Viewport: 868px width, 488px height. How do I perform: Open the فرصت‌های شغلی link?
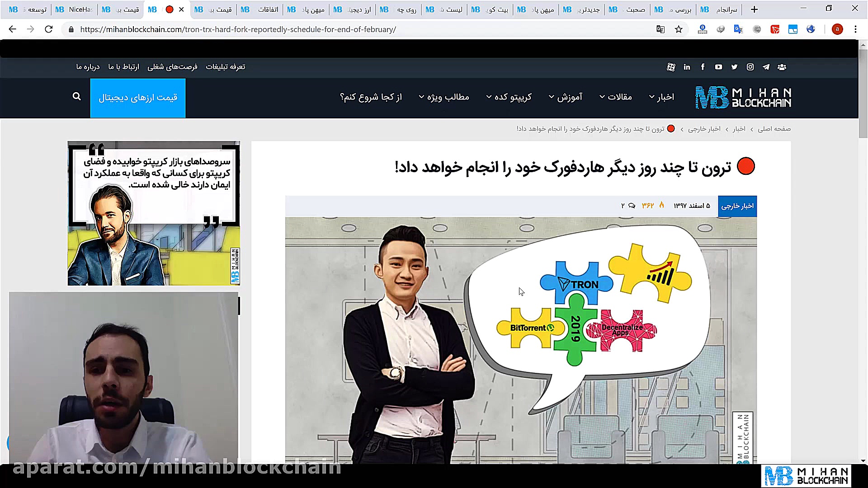[x=172, y=67]
